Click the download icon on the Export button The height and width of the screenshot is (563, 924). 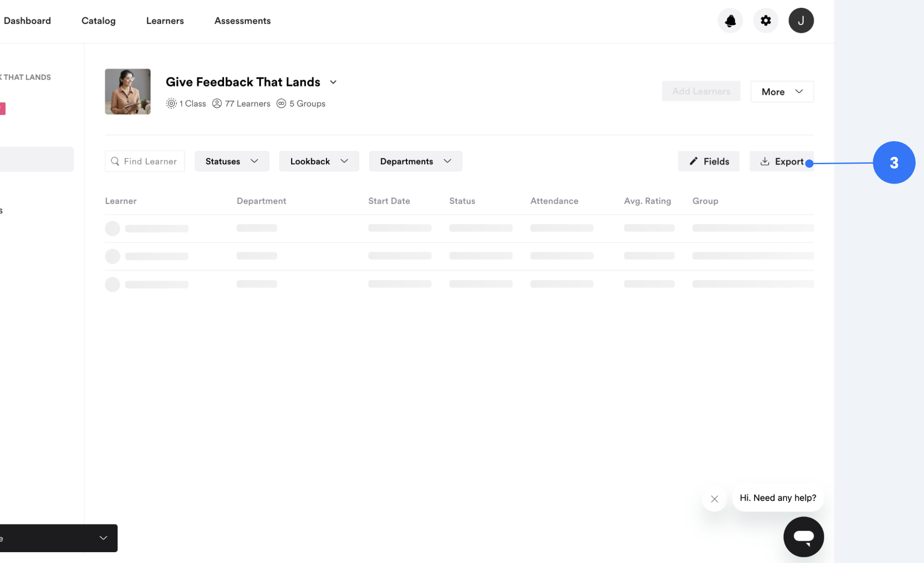[x=765, y=161]
